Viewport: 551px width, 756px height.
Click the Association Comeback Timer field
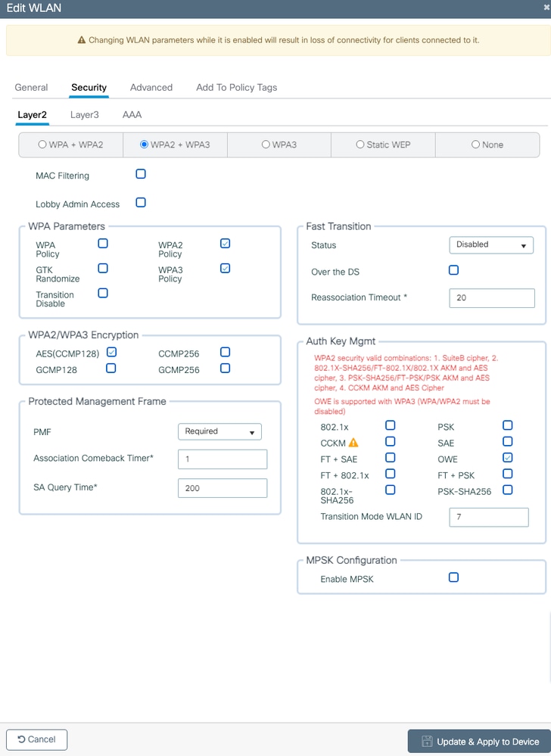pos(223,459)
